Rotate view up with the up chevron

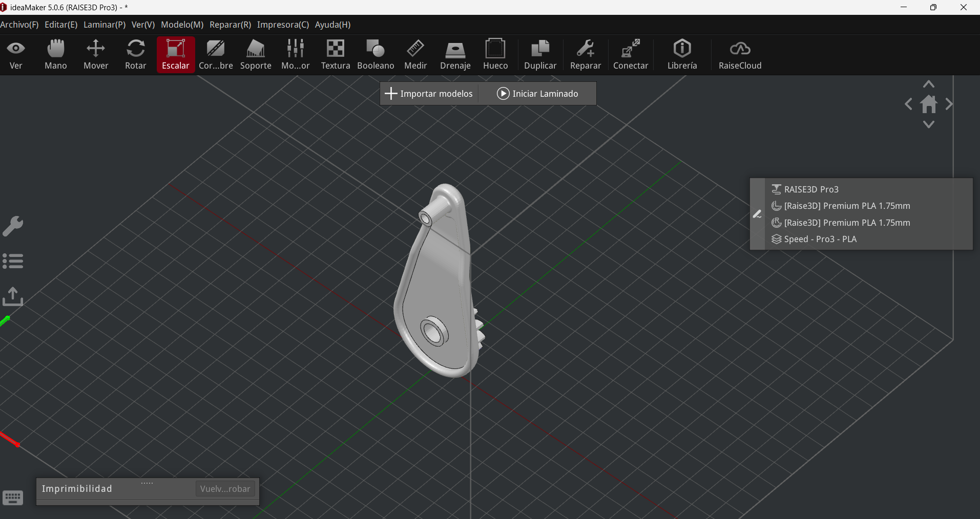pos(929,84)
